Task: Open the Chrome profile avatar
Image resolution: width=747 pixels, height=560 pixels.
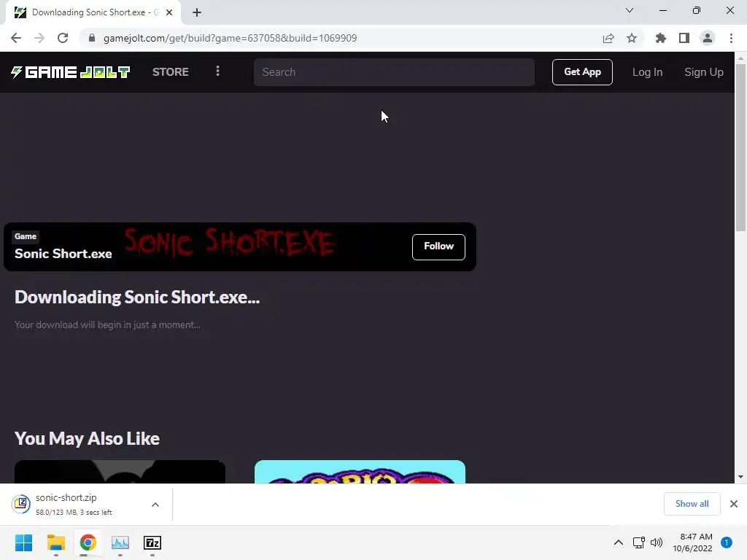Action: coord(708,38)
